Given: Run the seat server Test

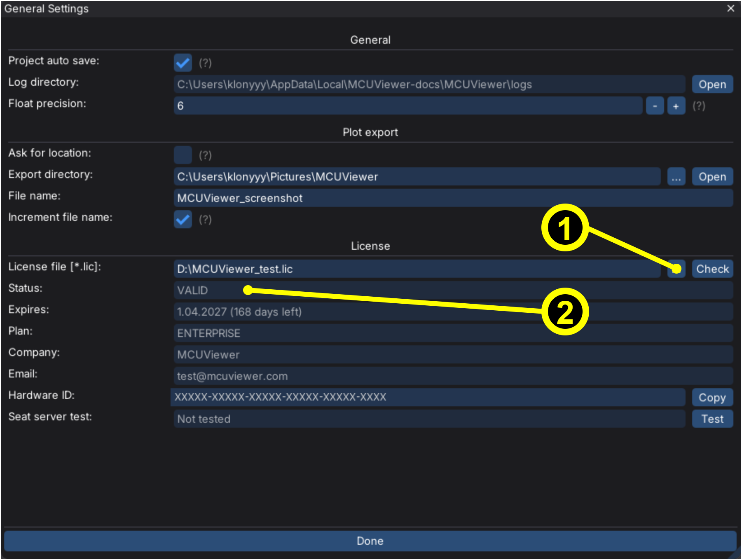Looking at the screenshot, I should click(712, 419).
